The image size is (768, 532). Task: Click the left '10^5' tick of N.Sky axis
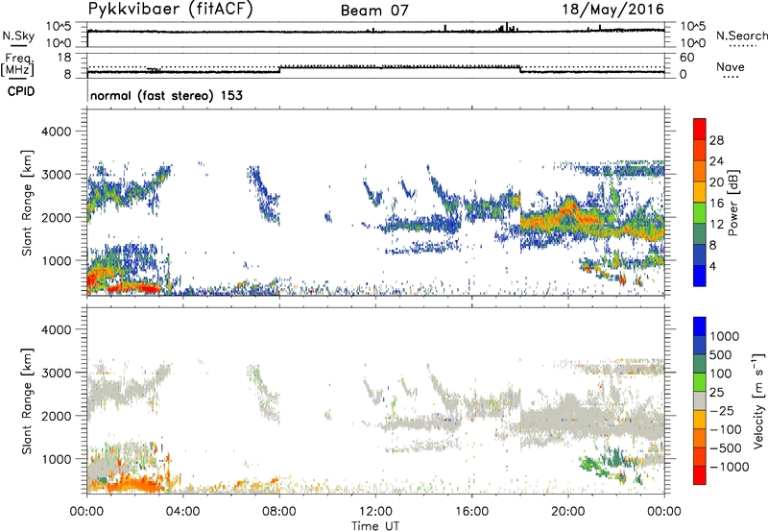pyautogui.click(x=59, y=27)
